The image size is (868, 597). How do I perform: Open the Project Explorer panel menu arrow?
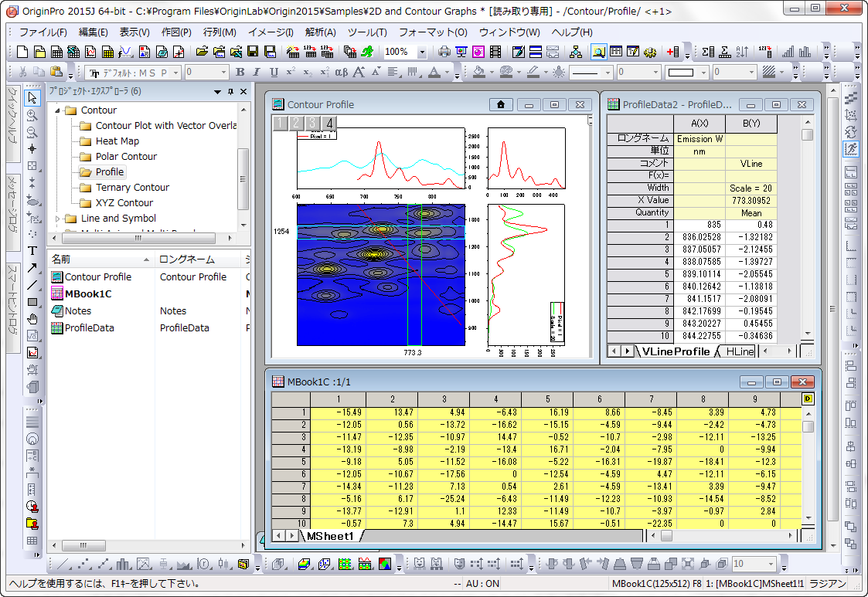(217, 92)
